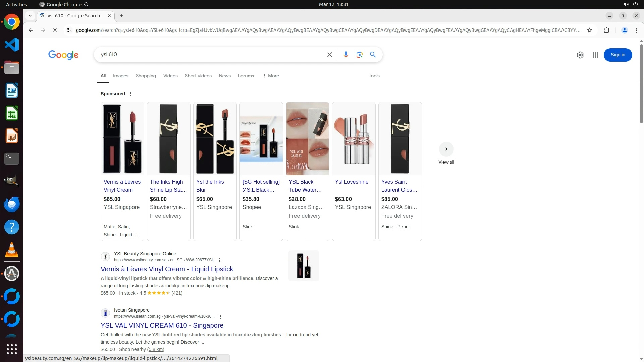This screenshot has height=362, width=644.
Task: Open Sponsored section options menu
Action: [131, 94]
